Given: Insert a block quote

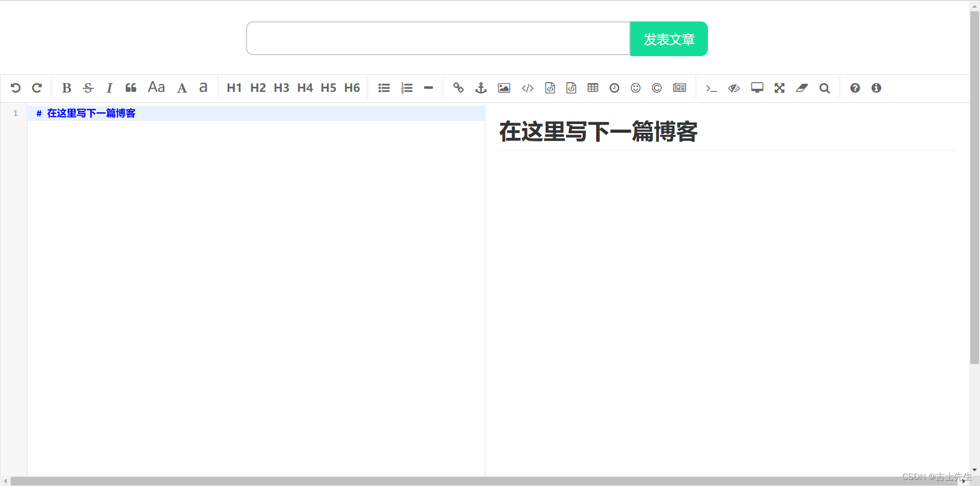Looking at the screenshot, I should [131, 88].
